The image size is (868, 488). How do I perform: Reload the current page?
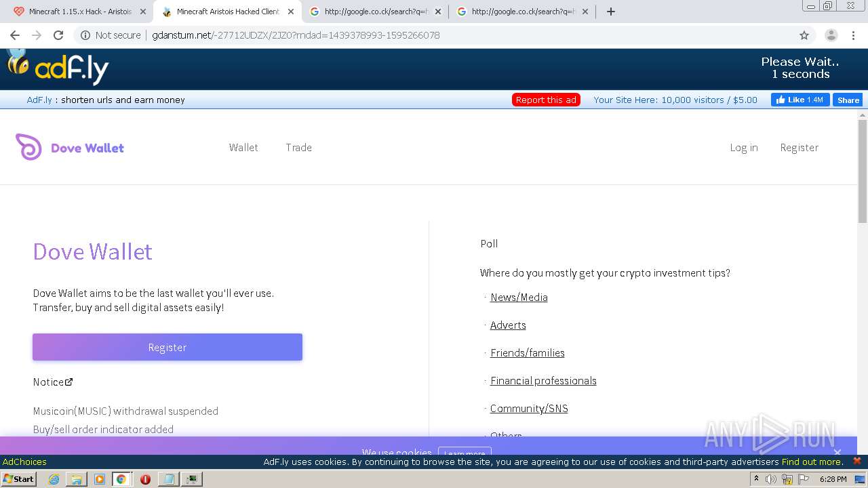pyautogui.click(x=58, y=35)
